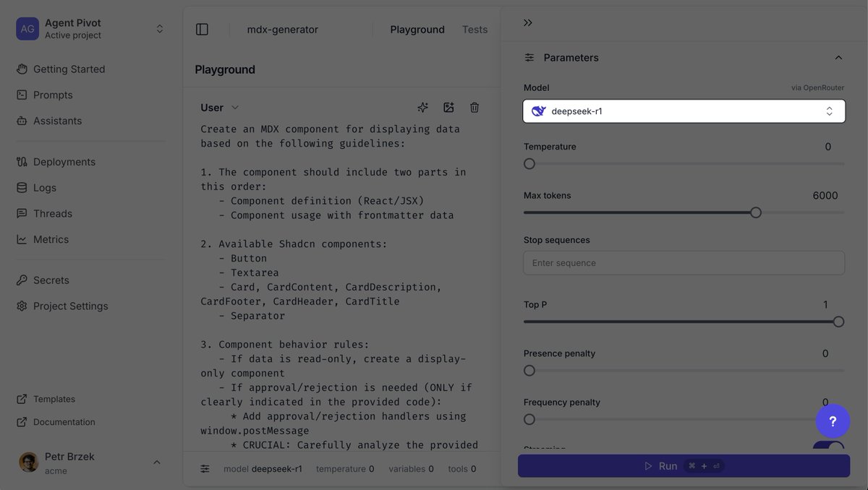Image resolution: width=868 pixels, height=490 pixels.
Task: Go to Assistants section
Action: point(49,121)
